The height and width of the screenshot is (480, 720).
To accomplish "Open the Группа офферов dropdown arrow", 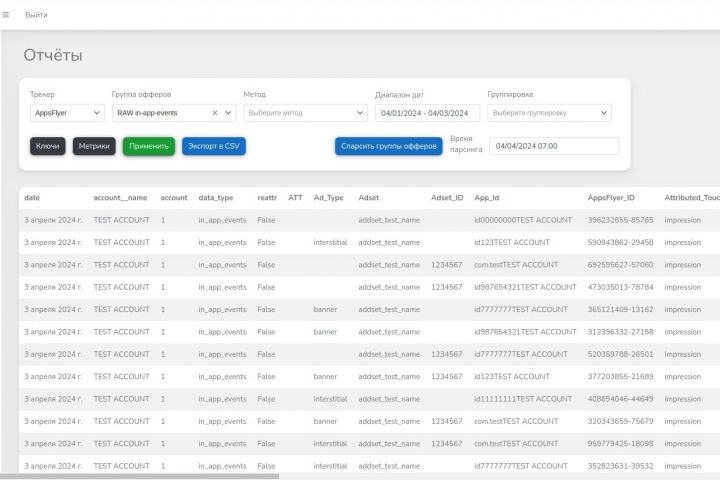I will click(x=228, y=113).
